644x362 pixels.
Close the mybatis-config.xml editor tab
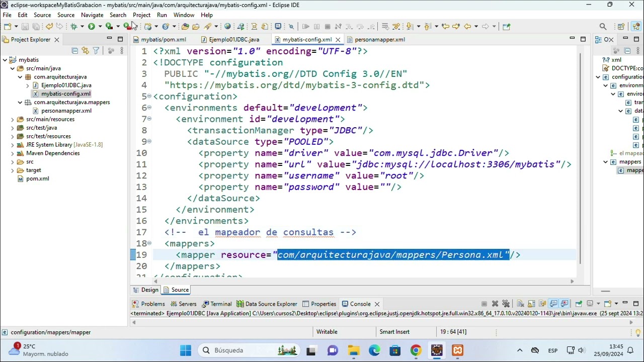click(338, 39)
